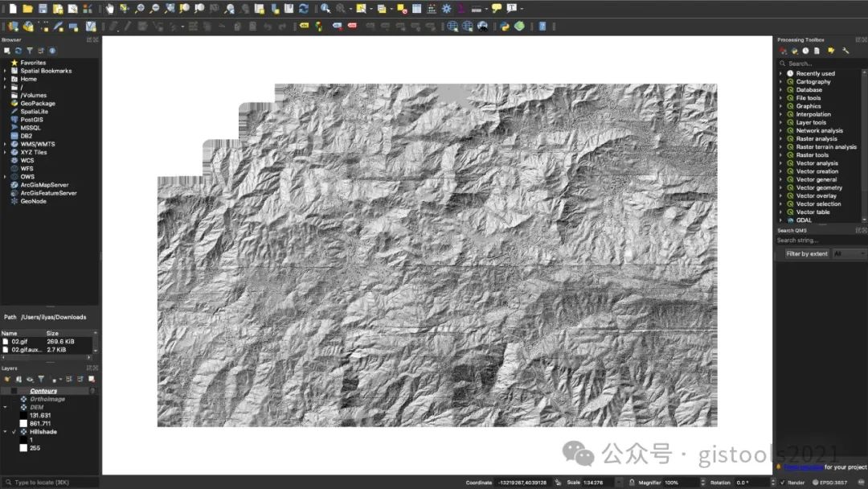868x489 pixels.
Task: Select the Zoom In magnifier tool
Action: coord(140,8)
